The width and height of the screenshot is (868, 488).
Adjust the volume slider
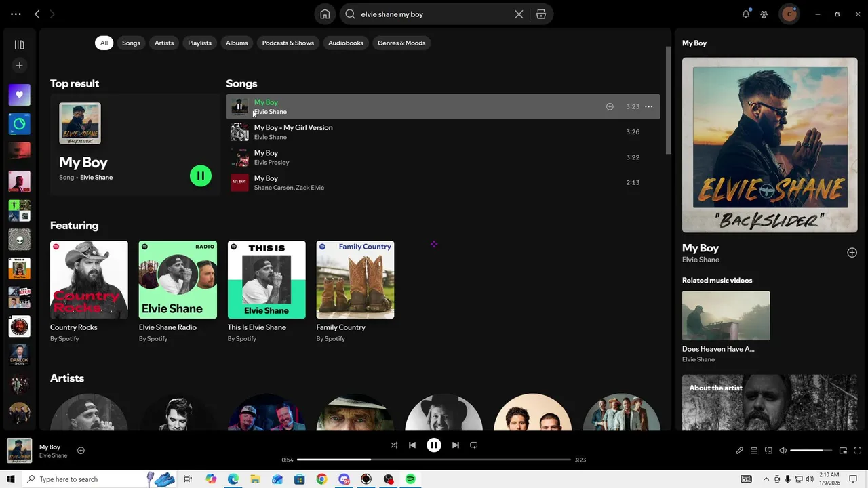pos(810,451)
